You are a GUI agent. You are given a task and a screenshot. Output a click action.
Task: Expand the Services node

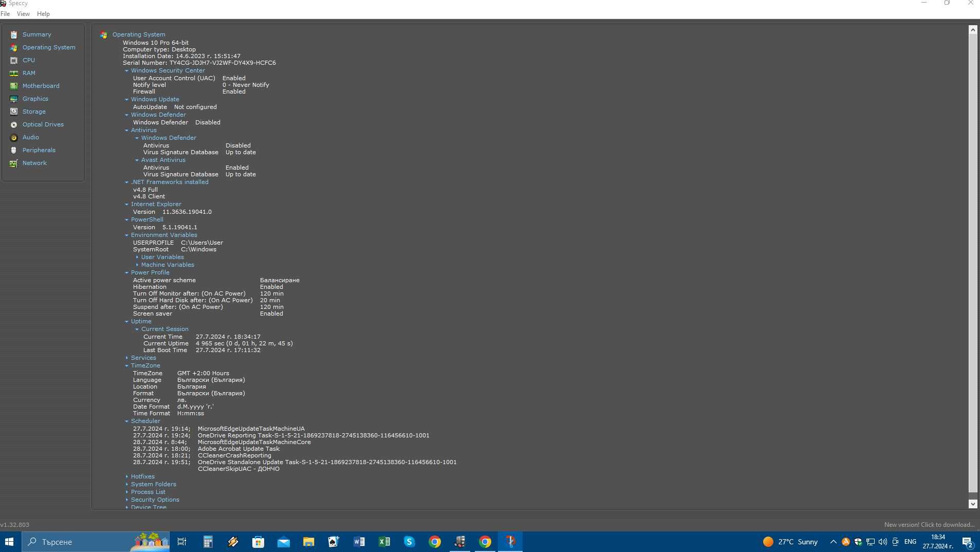pos(126,358)
